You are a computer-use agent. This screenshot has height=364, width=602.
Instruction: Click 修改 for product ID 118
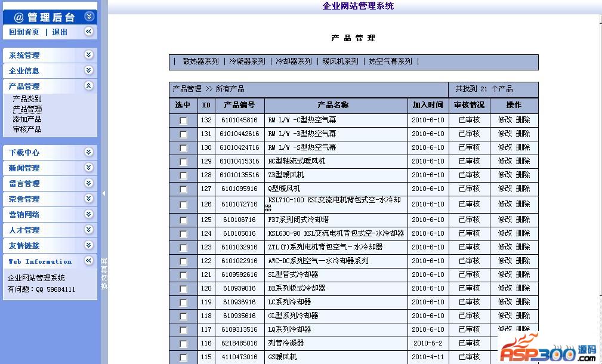tap(505, 316)
